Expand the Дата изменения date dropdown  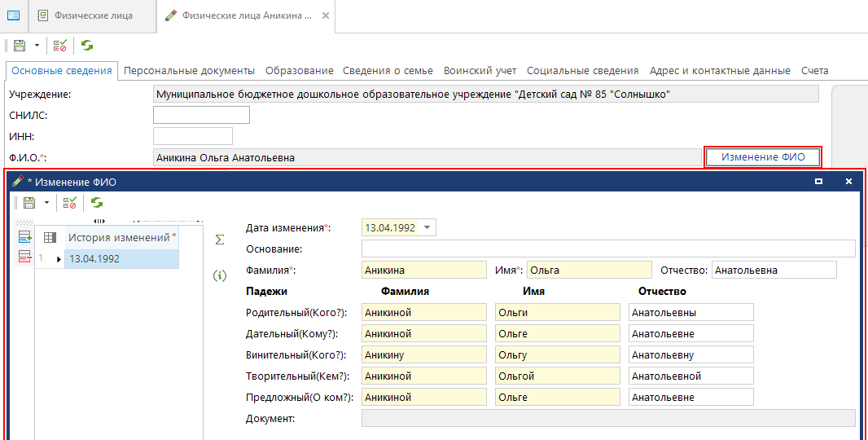point(428,228)
